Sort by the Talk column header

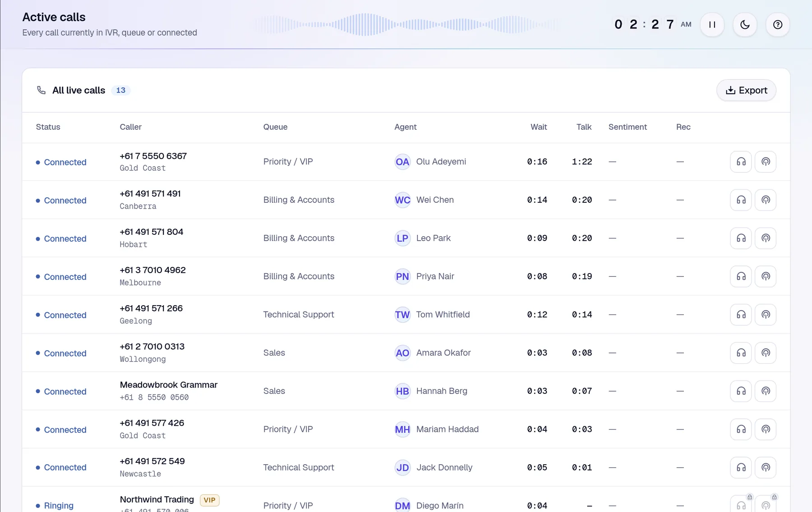pos(584,127)
